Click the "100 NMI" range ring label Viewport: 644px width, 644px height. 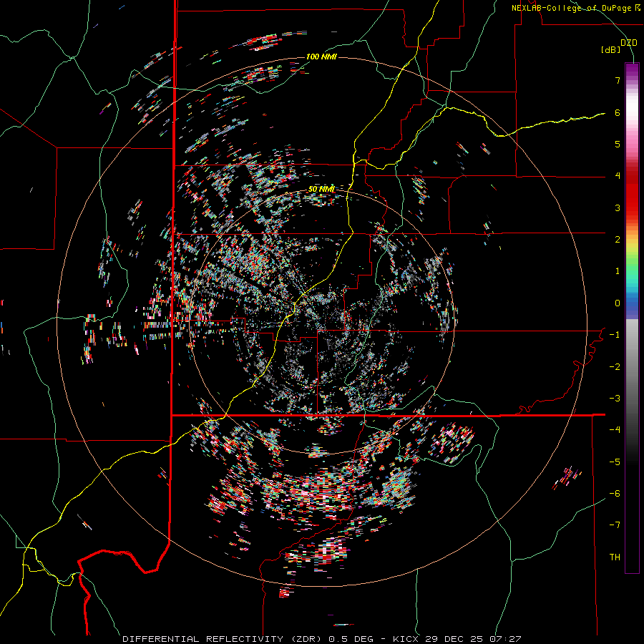click(321, 57)
